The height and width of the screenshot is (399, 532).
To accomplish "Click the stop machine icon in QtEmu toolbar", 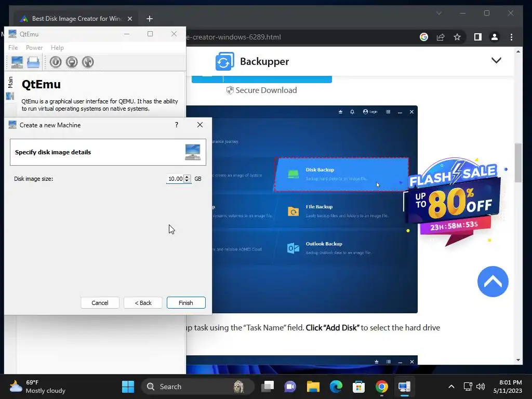I will point(72,62).
